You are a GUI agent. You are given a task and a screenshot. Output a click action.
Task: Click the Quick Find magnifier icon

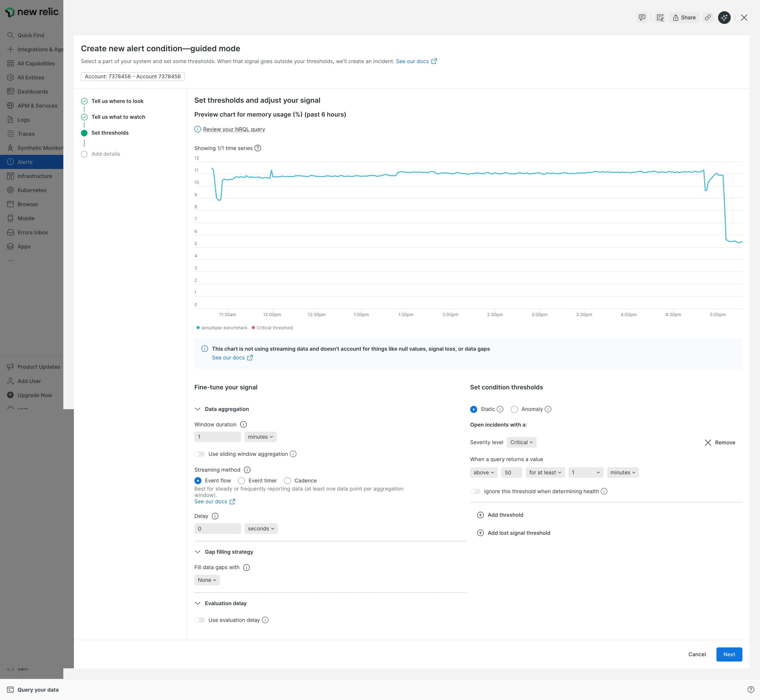click(11, 35)
